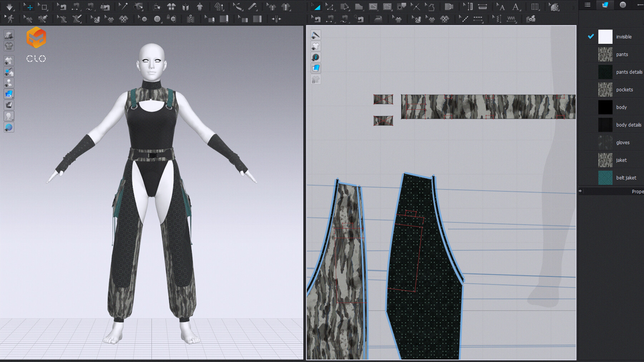The width and height of the screenshot is (644, 362).
Task: Select the Tack pin tool
Action: 123,7
